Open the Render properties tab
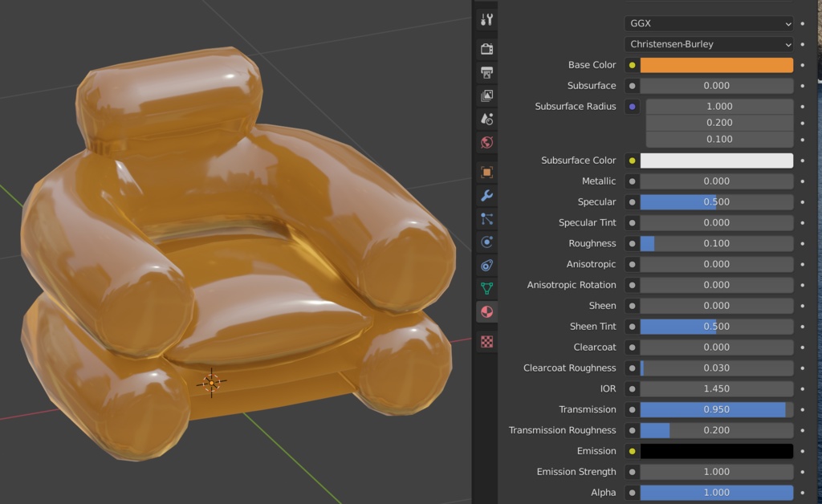This screenshot has height=504, width=822. [x=486, y=49]
